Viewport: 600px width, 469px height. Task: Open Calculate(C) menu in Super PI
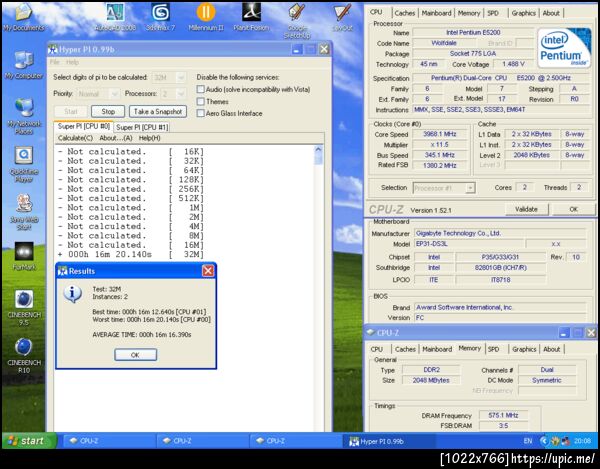pyautogui.click(x=75, y=138)
